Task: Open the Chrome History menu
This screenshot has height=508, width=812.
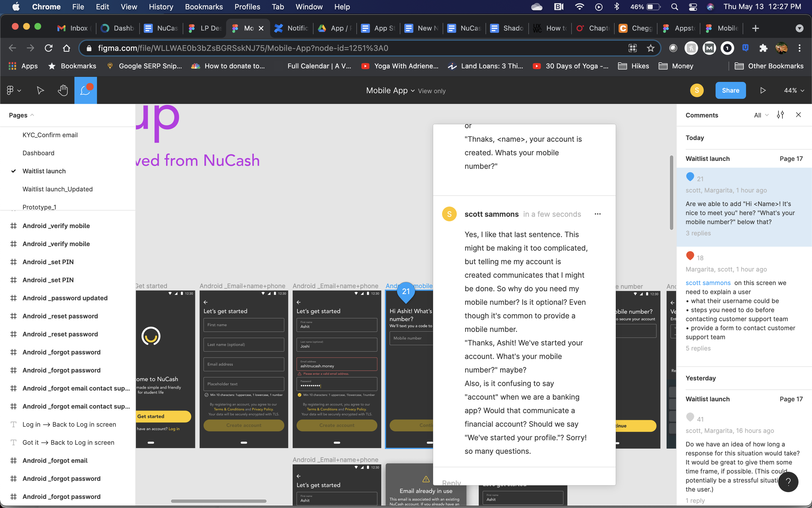Action: (x=161, y=7)
